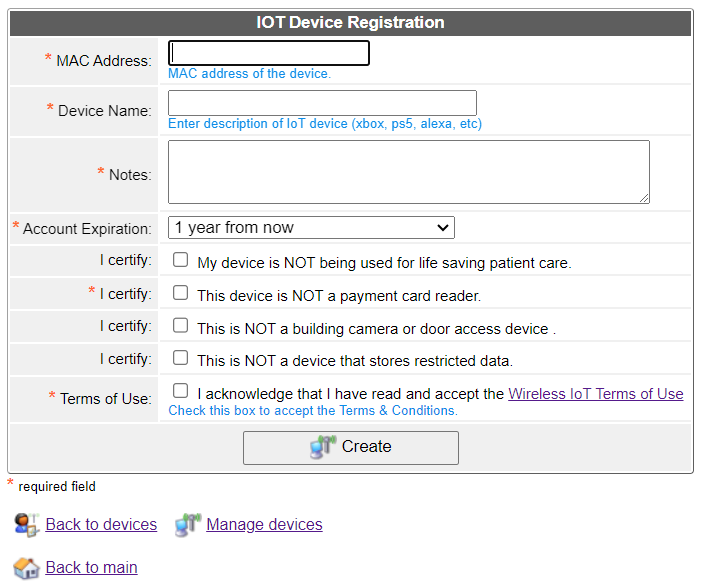The image size is (706, 583).
Task: Tick the NOT a payment card reader checkbox
Action: tap(180, 294)
